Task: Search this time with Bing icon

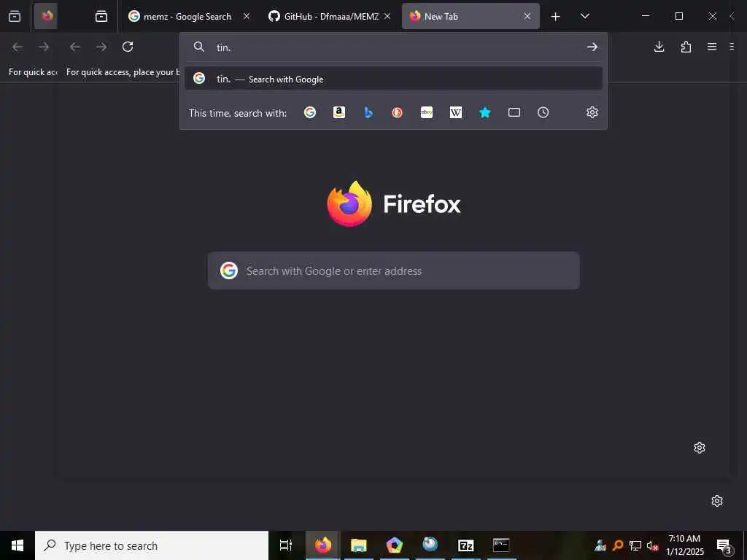Action: coord(368,112)
